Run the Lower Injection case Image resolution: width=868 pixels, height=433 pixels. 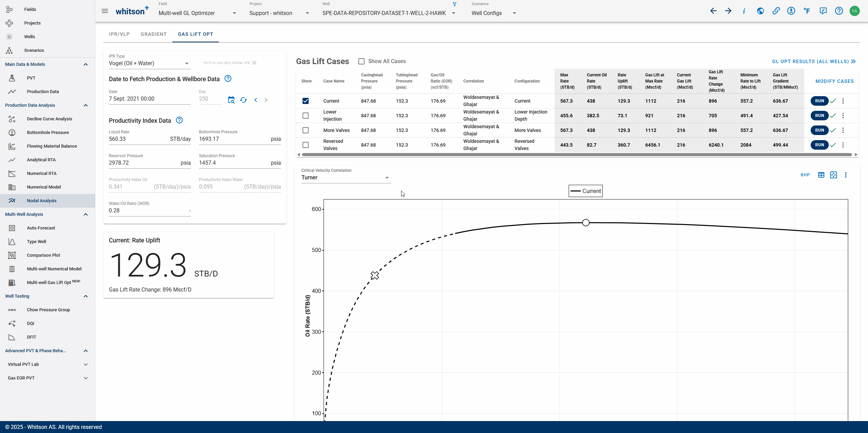pos(819,116)
